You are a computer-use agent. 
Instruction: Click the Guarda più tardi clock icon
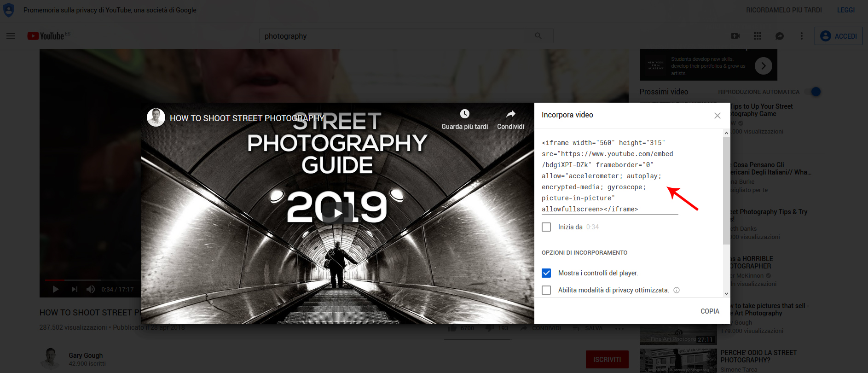(464, 114)
